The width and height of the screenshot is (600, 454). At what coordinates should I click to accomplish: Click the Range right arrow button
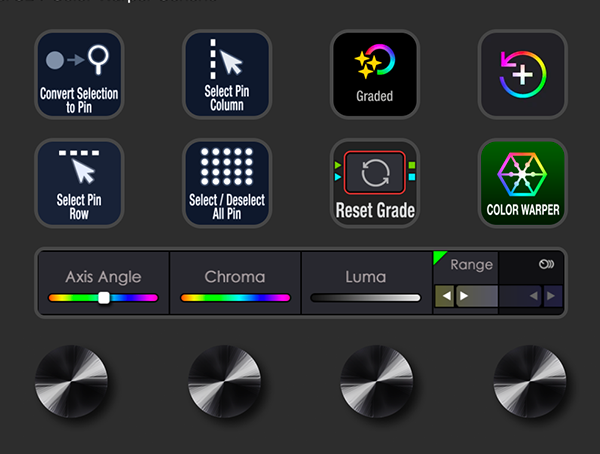click(x=464, y=296)
